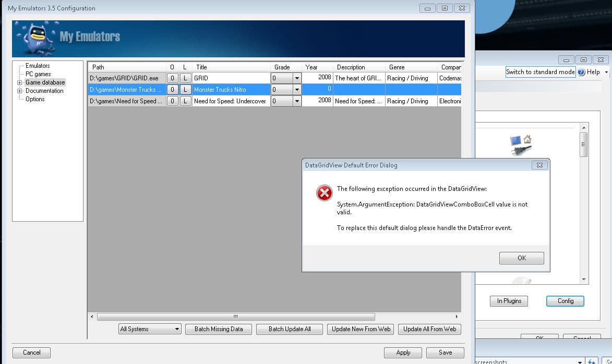Click the blue Help question mark icon
Screen dimensions: 612x364
coord(582,72)
